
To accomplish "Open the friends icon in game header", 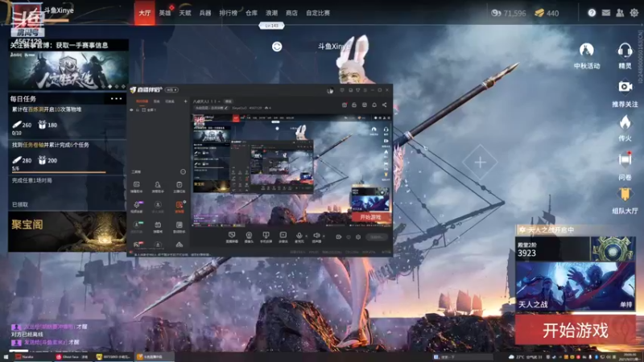I will click(620, 13).
